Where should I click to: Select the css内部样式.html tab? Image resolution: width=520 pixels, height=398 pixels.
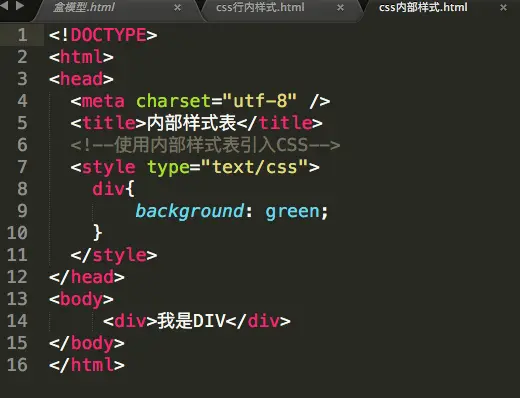(x=423, y=7)
